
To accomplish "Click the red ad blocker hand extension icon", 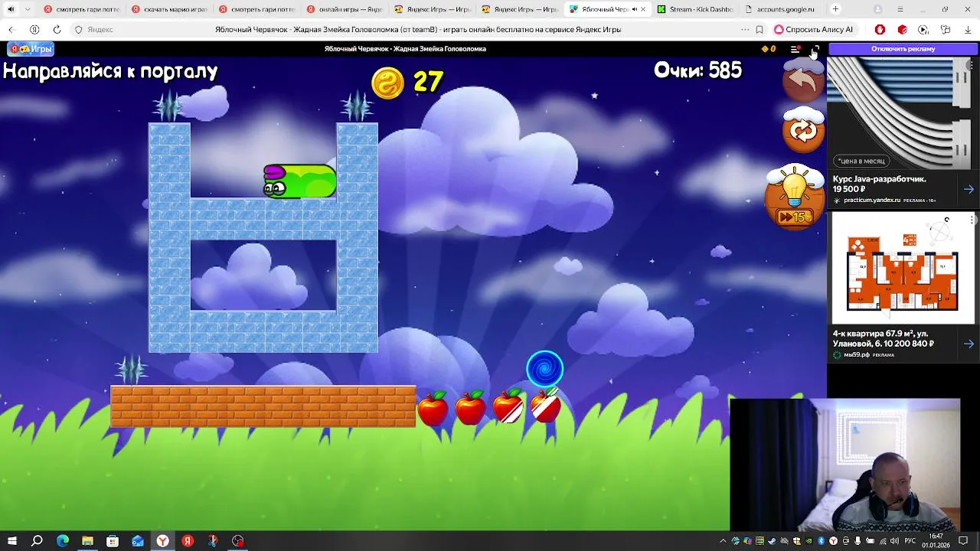I will [880, 29].
